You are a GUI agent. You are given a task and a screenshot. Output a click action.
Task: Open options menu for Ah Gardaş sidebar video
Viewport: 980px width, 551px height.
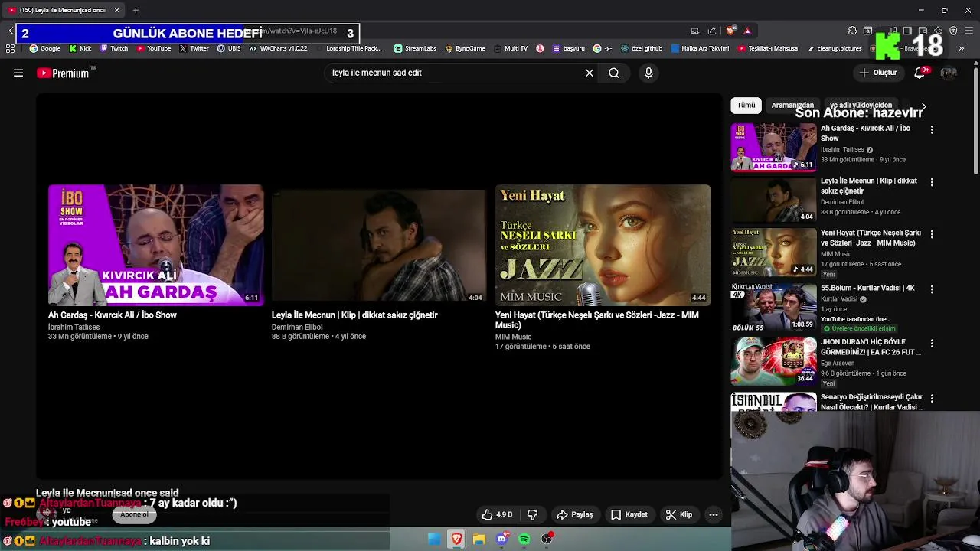pyautogui.click(x=932, y=130)
